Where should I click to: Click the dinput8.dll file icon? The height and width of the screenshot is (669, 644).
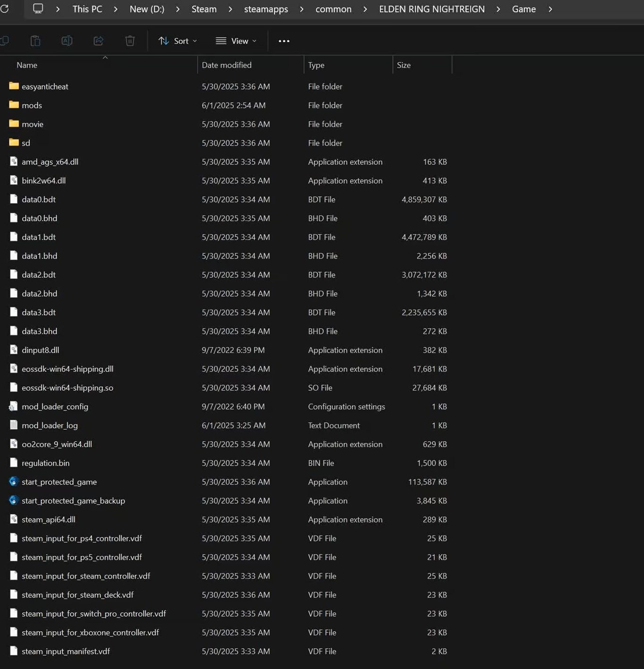14,350
